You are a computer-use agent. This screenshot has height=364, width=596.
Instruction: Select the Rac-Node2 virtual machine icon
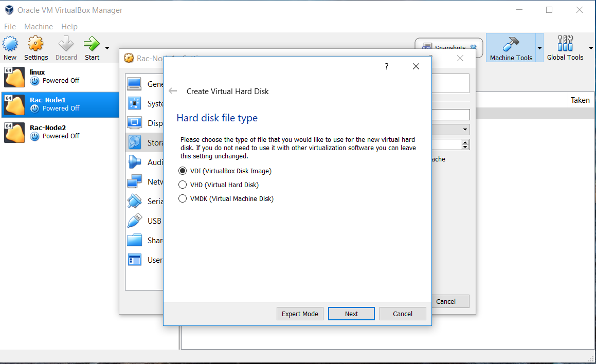click(14, 132)
